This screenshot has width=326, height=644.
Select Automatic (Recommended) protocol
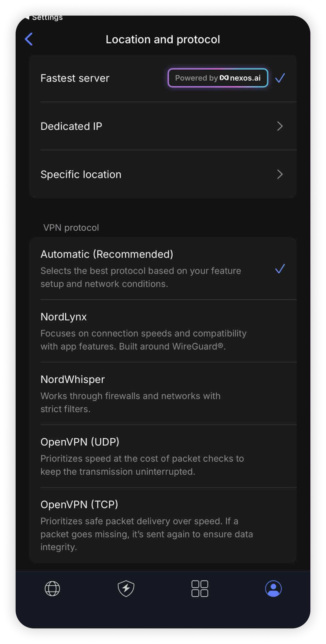[107, 254]
